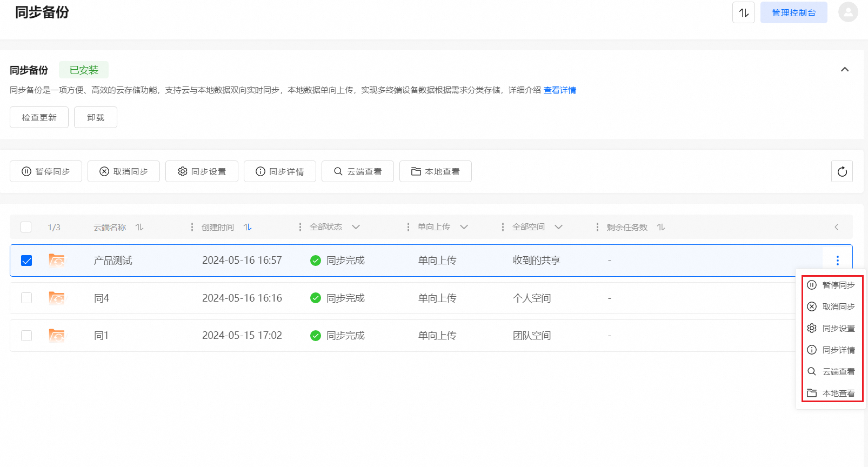Screen dimensions: 868x467
Task: Click the date 2024-05-15 17:02
Action: click(242, 336)
